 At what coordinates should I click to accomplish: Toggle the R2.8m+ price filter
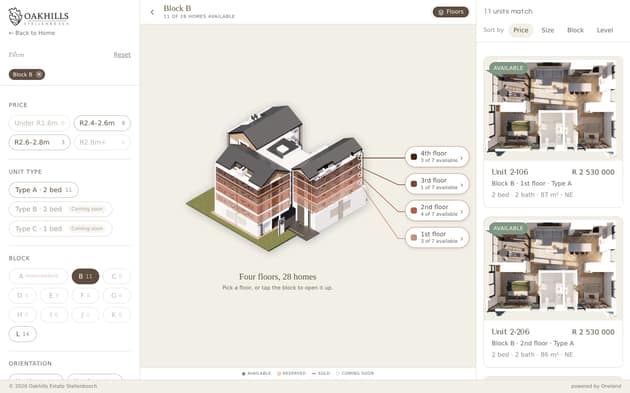point(102,142)
